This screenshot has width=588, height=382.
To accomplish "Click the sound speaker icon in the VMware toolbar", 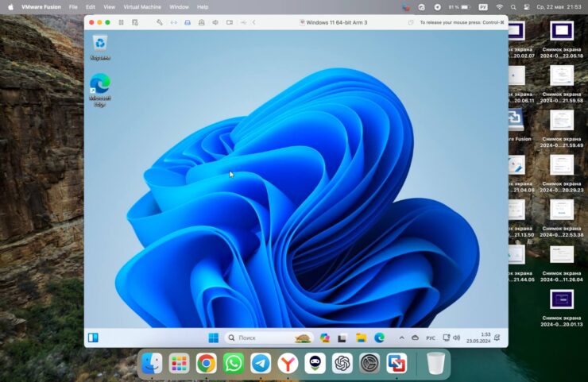I will 215,22.
